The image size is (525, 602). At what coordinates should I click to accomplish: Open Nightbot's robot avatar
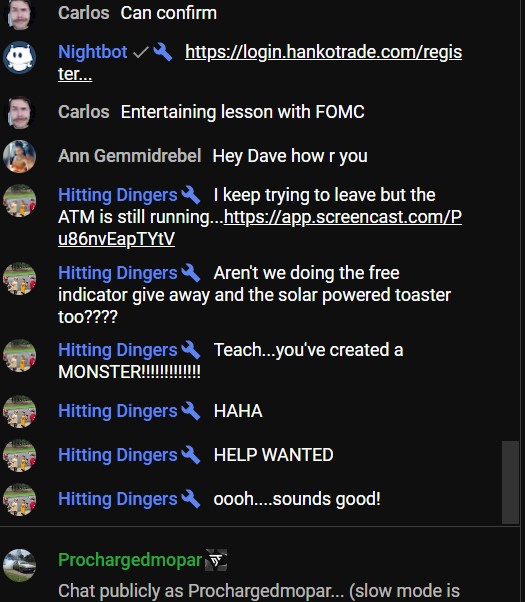coord(19,58)
